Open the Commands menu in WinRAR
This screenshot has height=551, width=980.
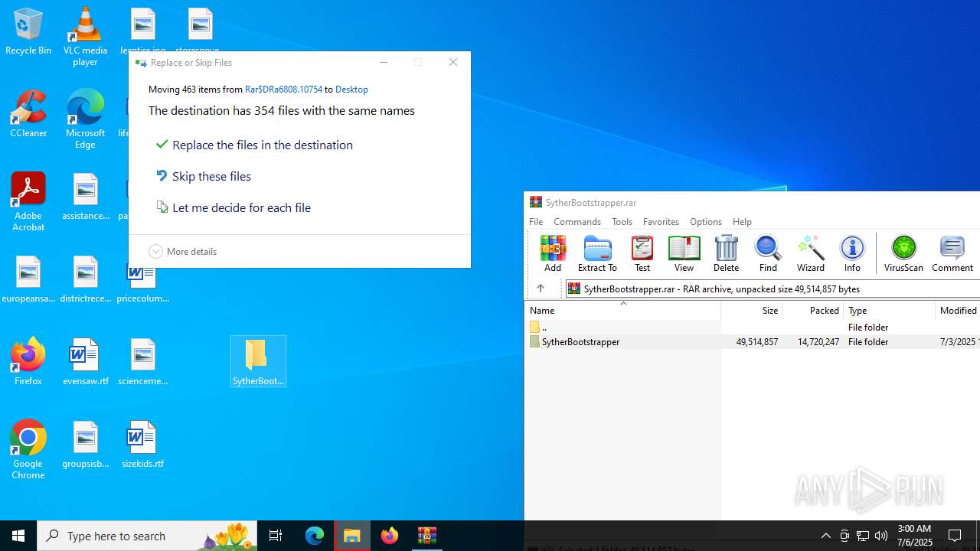point(577,221)
